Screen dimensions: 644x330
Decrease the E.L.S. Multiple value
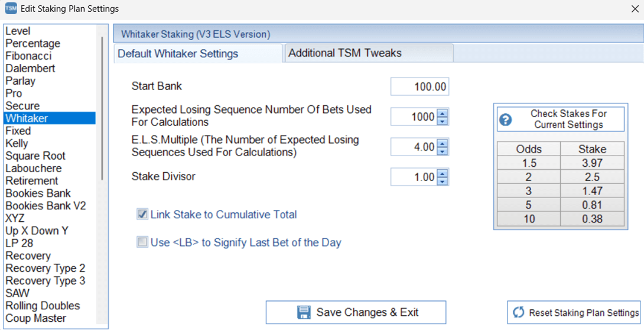tap(443, 151)
